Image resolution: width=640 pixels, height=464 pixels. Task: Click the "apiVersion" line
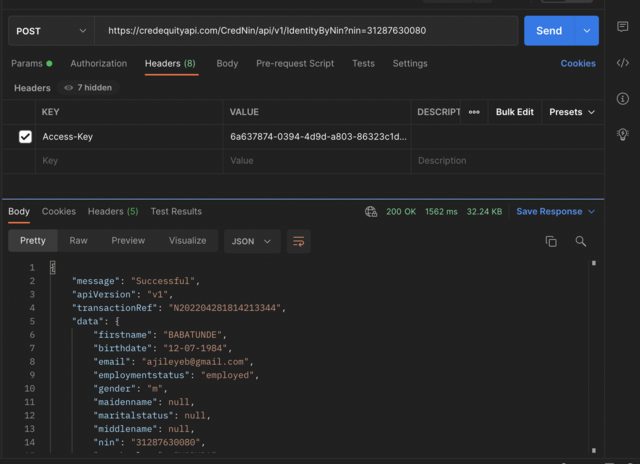coord(122,294)
